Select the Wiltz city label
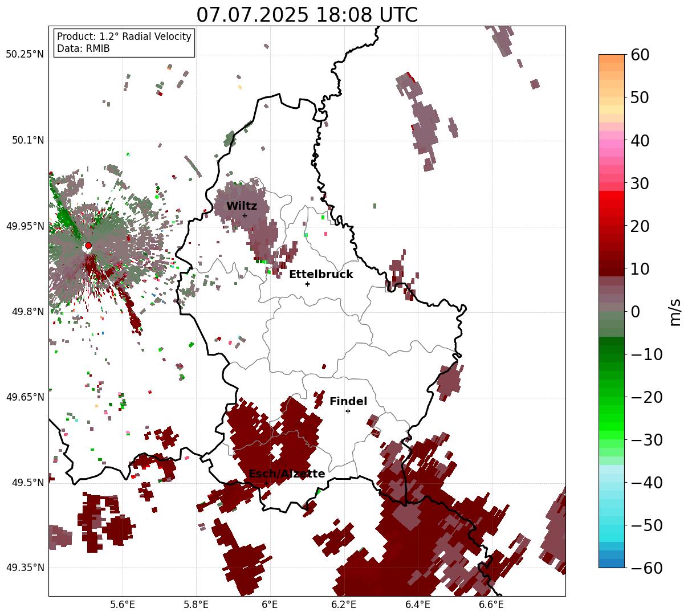 (x=242, y=206)
